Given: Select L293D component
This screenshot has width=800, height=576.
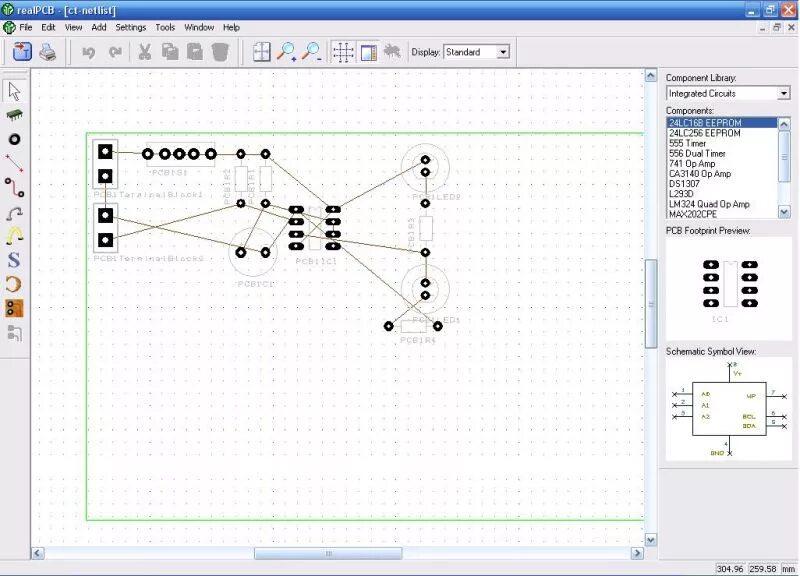Looking at the screenshot, I should pos(721,194).
